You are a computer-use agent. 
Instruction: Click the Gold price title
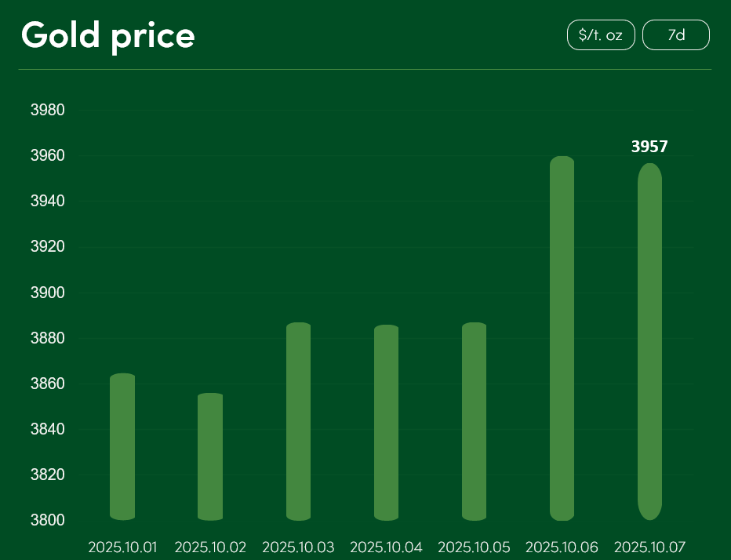point(108,35)
